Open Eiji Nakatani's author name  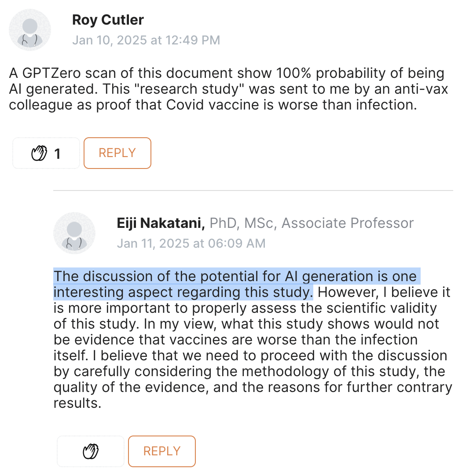point(161,223)
